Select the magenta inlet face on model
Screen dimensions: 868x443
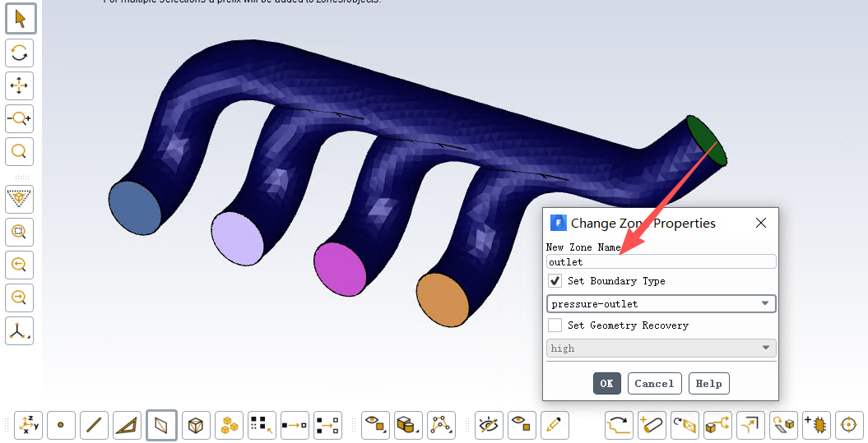pos(340,270)
